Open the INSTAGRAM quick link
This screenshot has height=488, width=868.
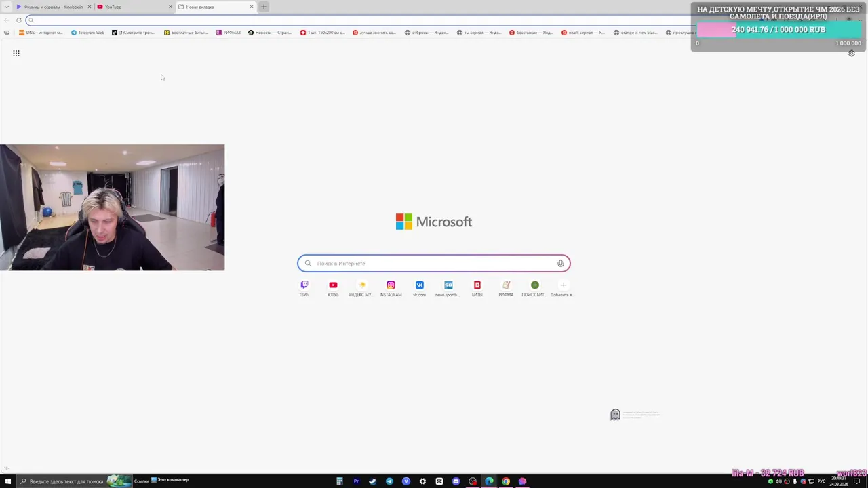tap(391, 288)
